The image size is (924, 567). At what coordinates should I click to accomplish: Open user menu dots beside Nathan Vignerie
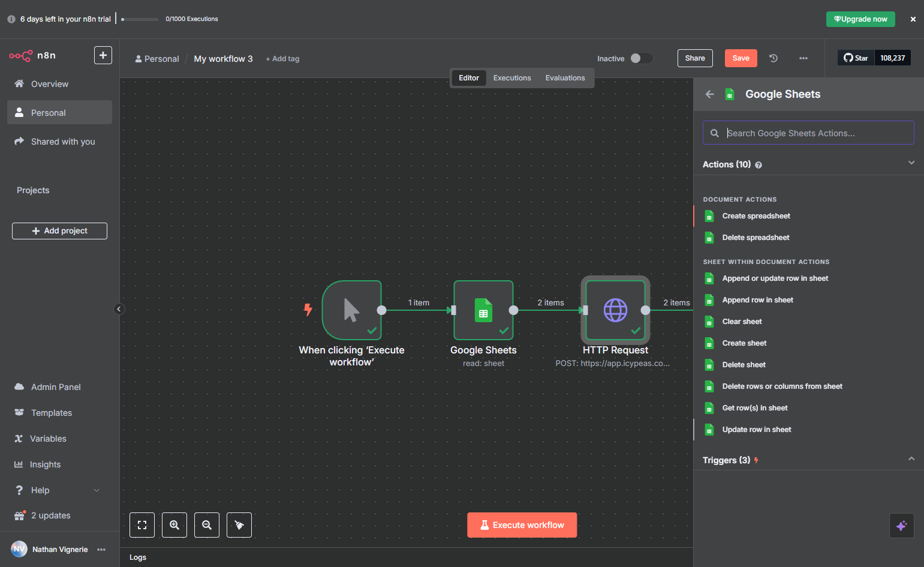tap(101, 550)
